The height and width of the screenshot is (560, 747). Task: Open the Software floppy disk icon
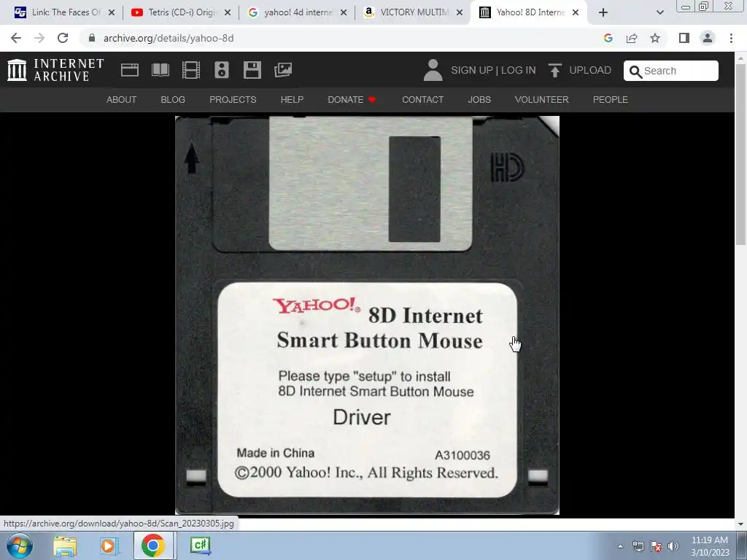pos(252,70)
